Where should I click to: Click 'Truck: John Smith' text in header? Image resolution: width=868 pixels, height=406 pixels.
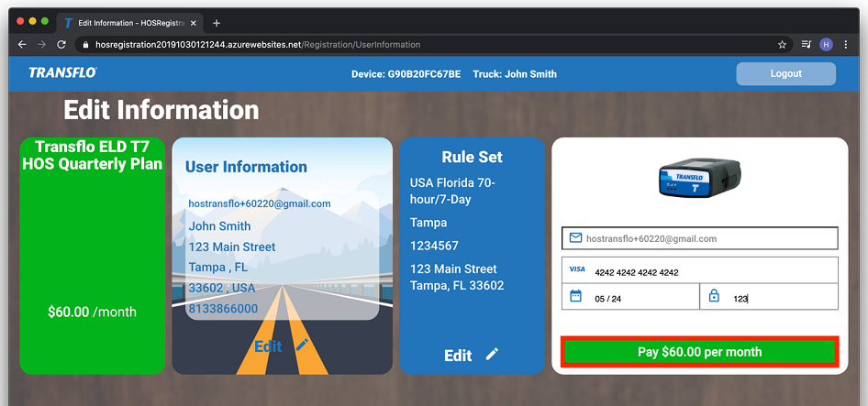coord(515,74)
